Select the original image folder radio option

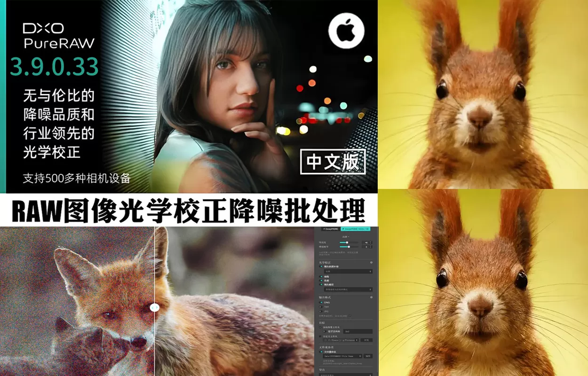(x=320, y=327)
